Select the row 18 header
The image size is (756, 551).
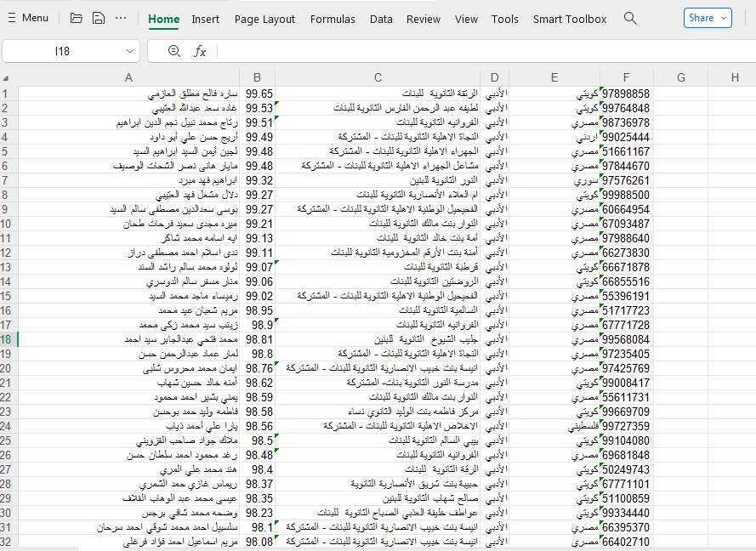[6, 339]
